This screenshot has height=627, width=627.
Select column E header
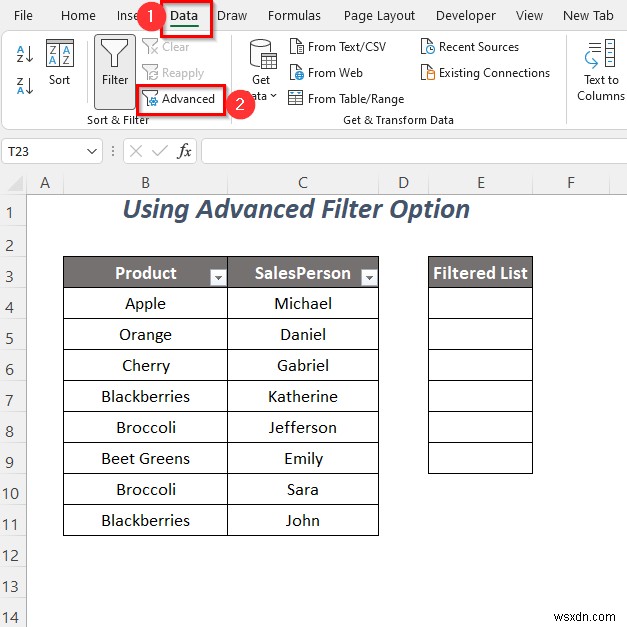click(x=481, y=183)
